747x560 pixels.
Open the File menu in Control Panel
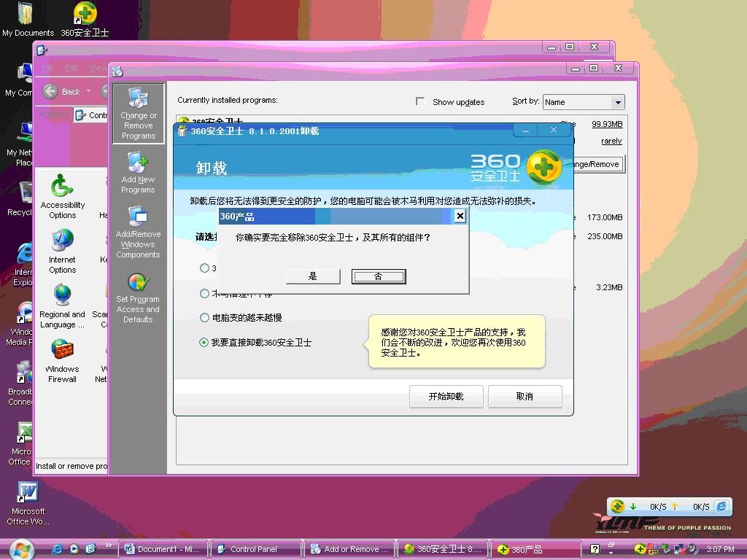coord(47,68)
